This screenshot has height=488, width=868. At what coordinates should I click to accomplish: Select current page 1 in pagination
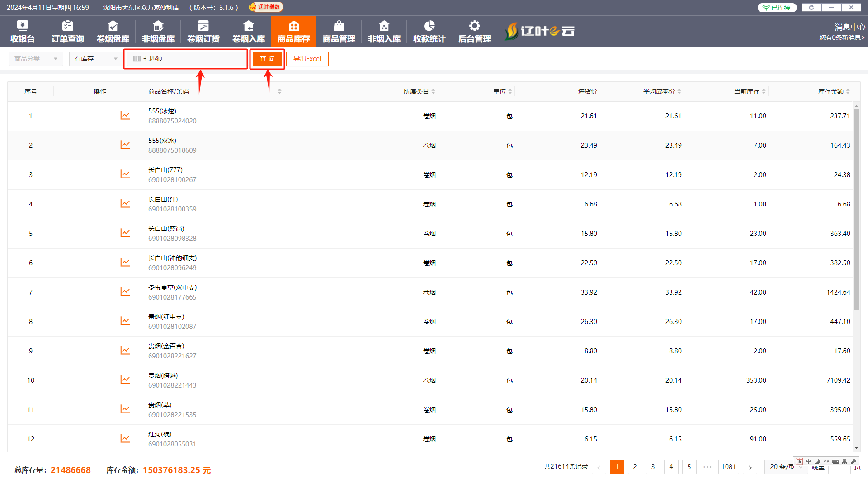(617, 467)
